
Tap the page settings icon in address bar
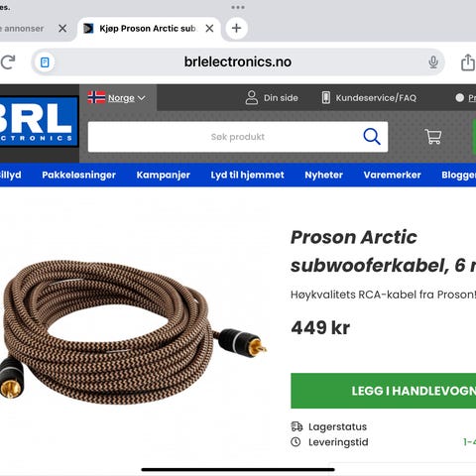point(45,62)
